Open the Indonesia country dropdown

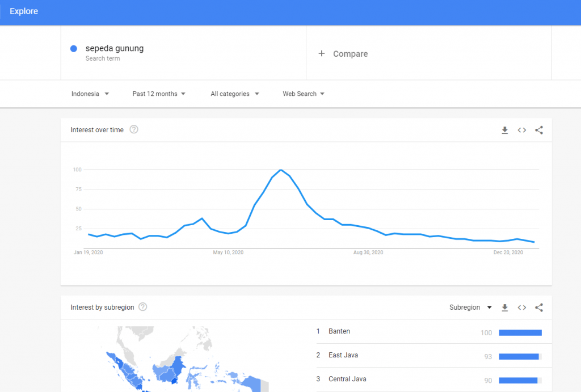click(90, 94)
